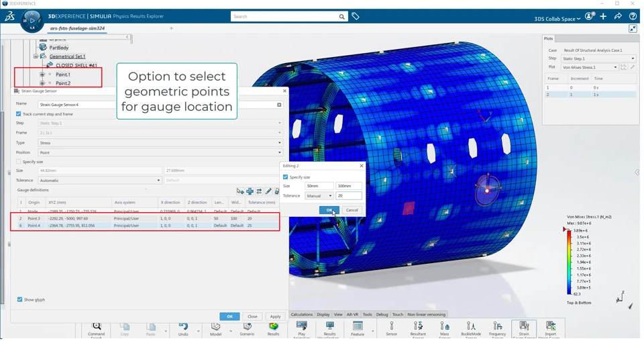Uncheck Specify size in Editing dialog
The height and width of the screenshot is (341, 644).
(286, 177)
